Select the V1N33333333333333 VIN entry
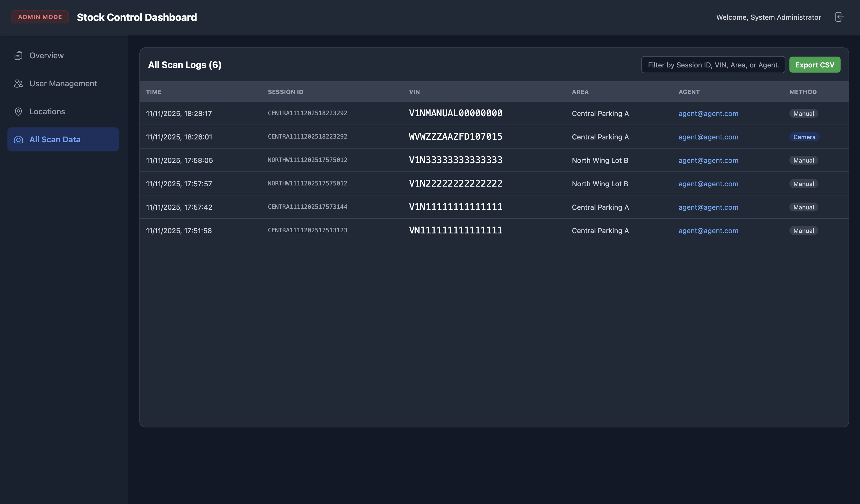 coord(455,160)
